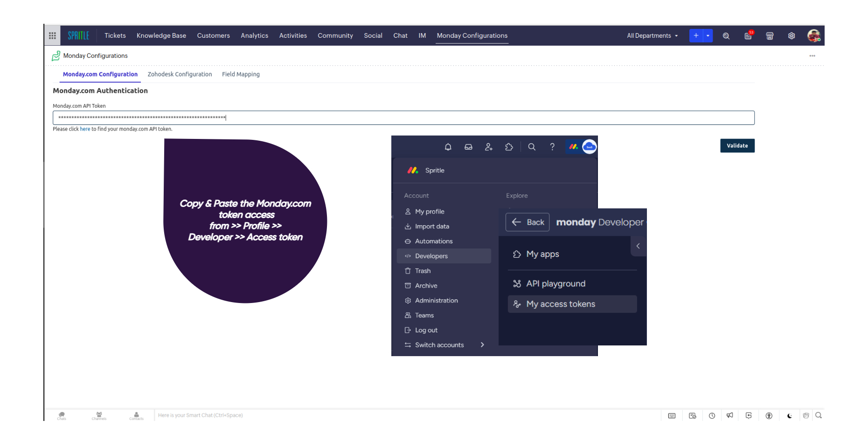Open the megaphone announcements icon
This screenshot has width=868, height=441.
[x=730, y=415]
